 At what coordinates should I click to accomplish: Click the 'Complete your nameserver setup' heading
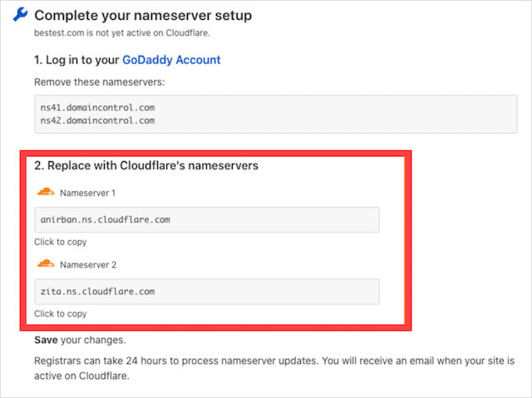point(143,16)
